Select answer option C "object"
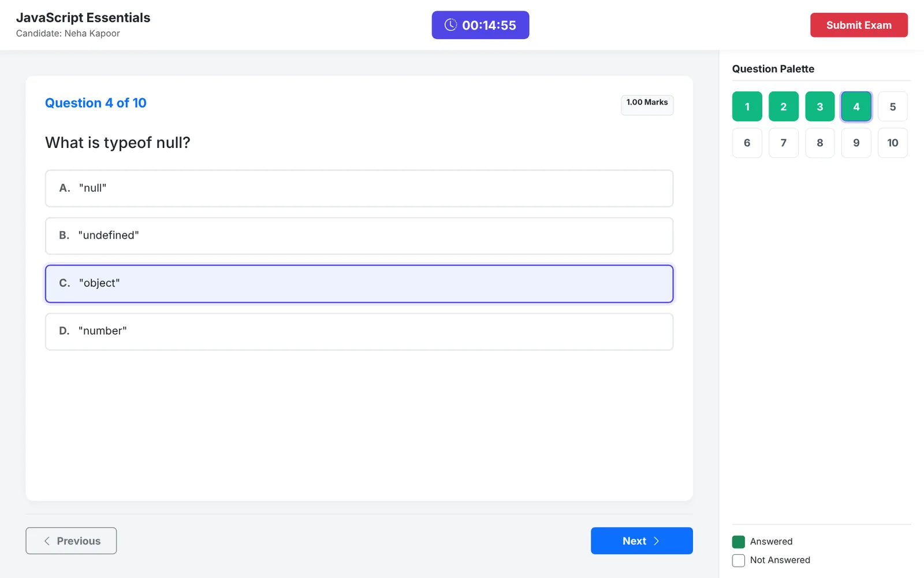Viewport: 924px width, 578px height. click(x=359, y=284)
